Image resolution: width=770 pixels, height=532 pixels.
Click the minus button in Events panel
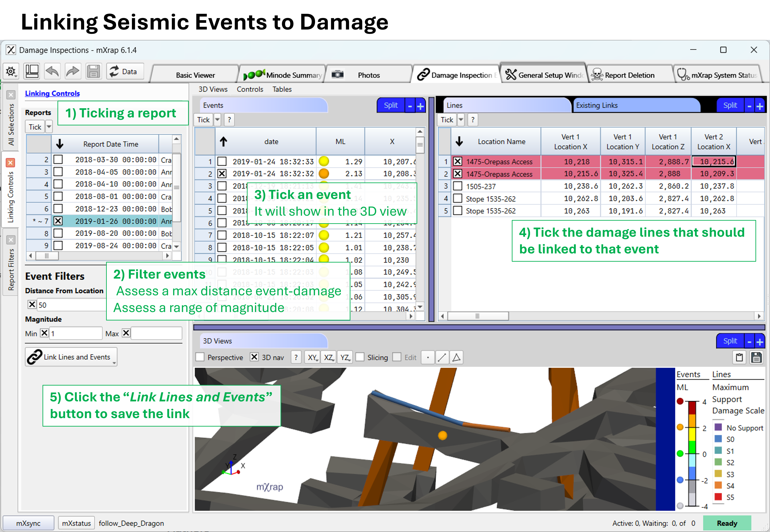pyautogui.click(x=410, y=106)
